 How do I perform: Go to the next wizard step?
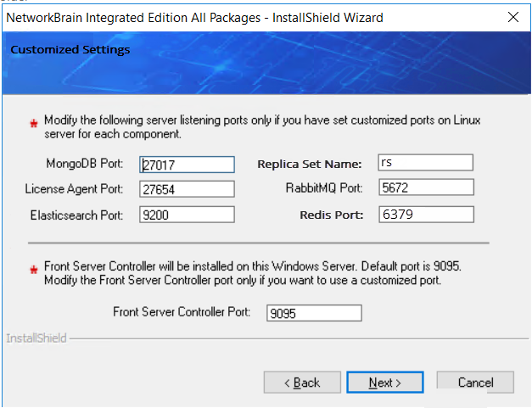(x=385, y=383)
